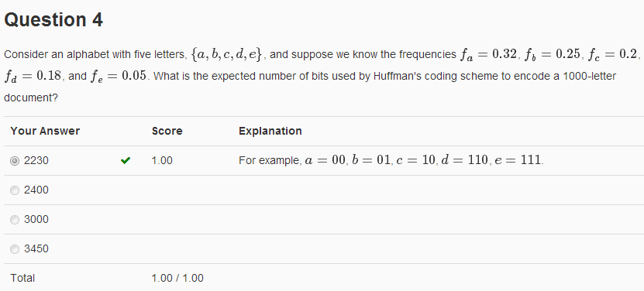Image resolution: width=644 pixels, height=291 pixels.
Task: Click the f_a = 0.32 frequency formula
Action: 488,54
